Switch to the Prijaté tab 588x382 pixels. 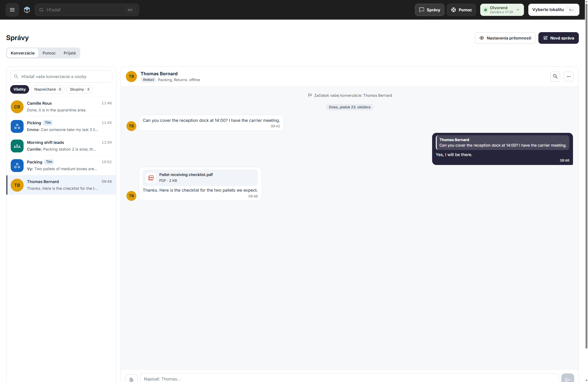tap(70, 53)
